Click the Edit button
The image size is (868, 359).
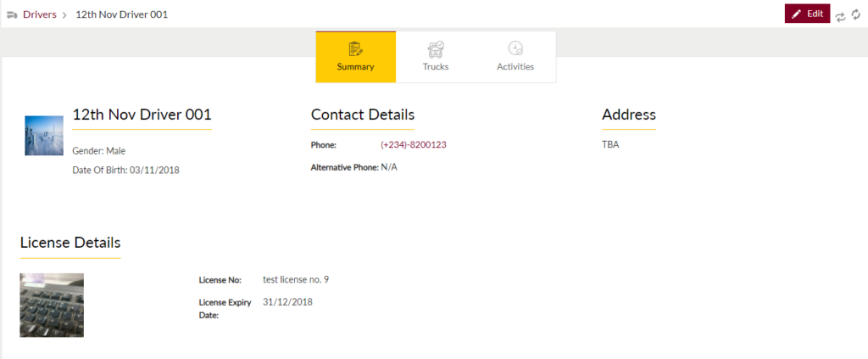click(x=807, y=14)
